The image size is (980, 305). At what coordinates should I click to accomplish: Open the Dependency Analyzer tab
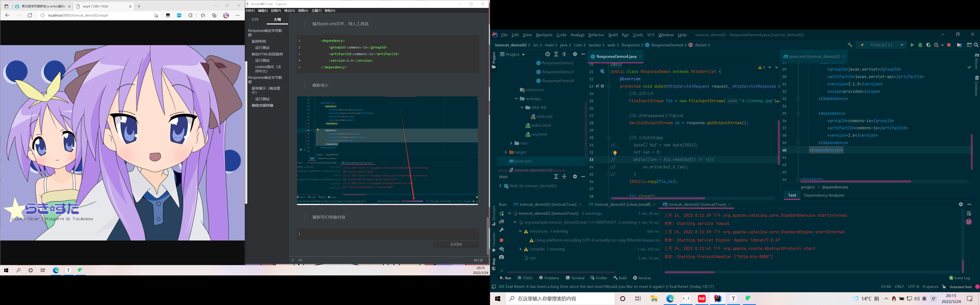coord(824,195)
